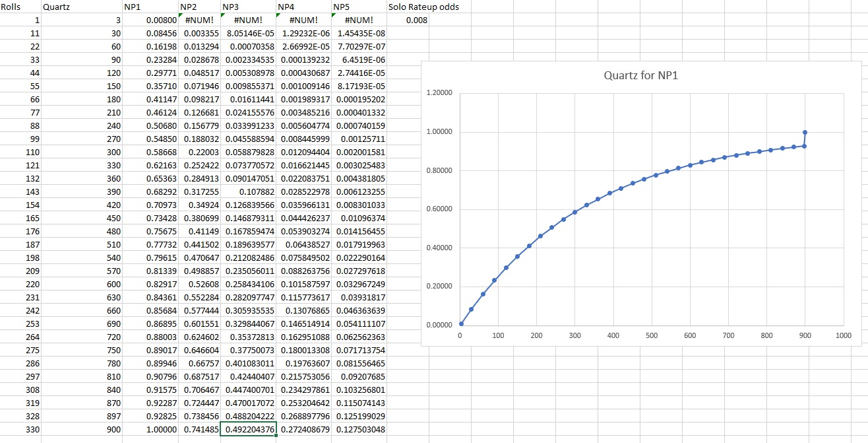Select the cell with value 0.34924
This screenshot has width=868, height=443.
pos(199,205)
